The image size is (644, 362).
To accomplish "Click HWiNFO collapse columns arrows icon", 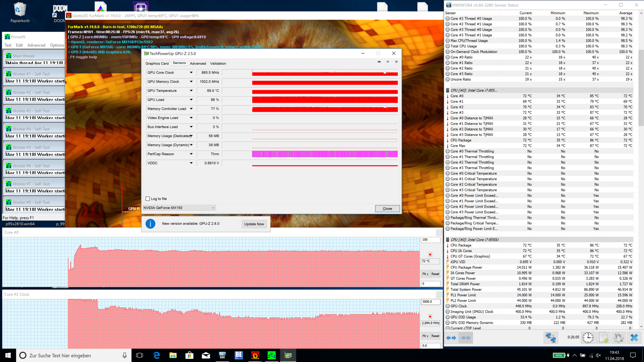I will point(466,338).
